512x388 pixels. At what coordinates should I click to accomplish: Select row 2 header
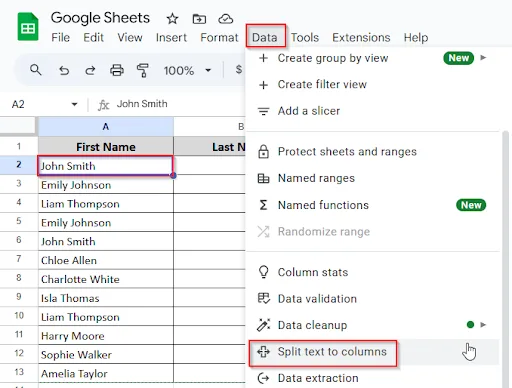coord(19,165)
